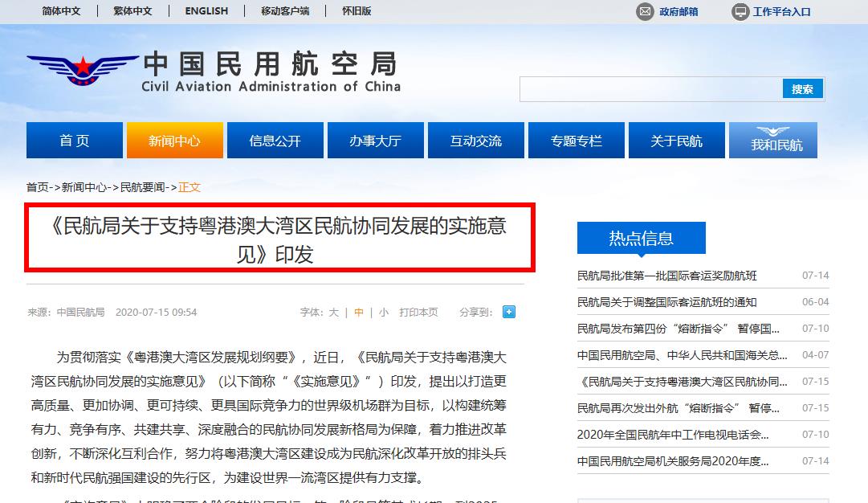Open the 政府邮箱 link text
Viewport: 868px width, 503px height.
click(x=679, y=11)
